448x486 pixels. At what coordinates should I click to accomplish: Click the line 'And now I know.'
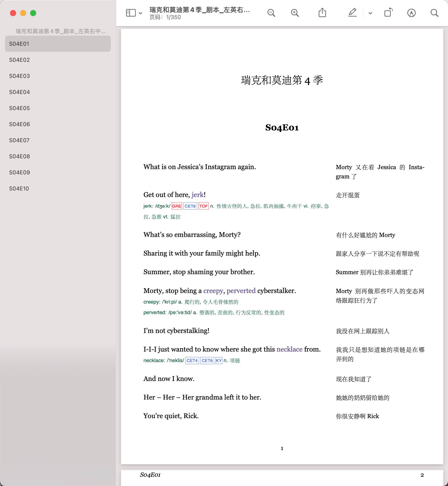(x=169, y=379)
